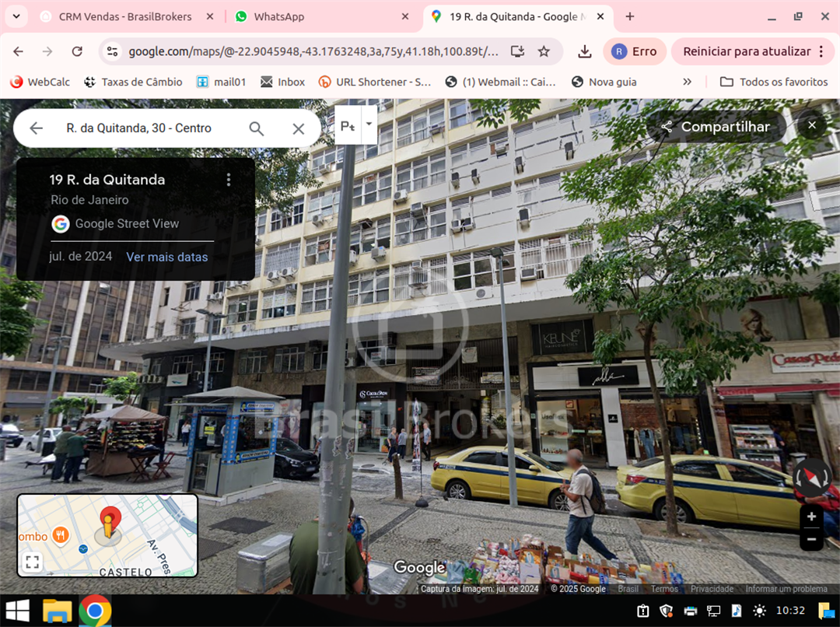Go forward in Chrome history
Image resolution: width=840 pixels, height=627 pixels.
47,51
